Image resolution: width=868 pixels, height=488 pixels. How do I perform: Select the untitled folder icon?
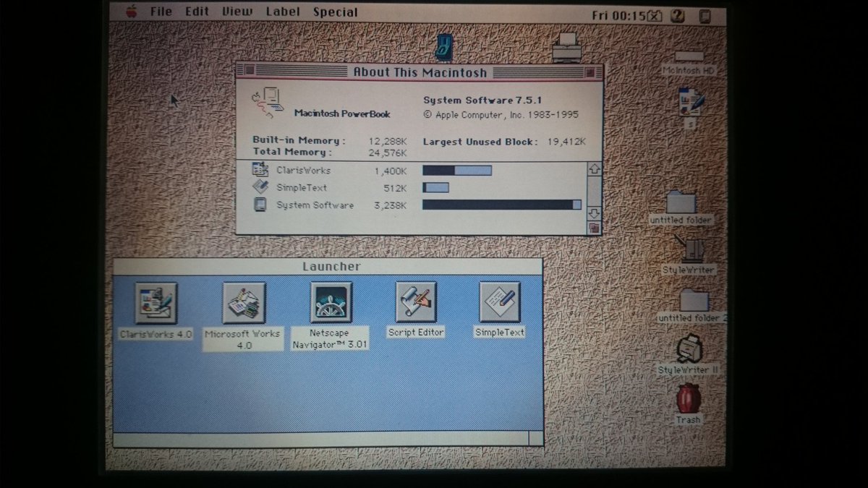pos(681,202)
